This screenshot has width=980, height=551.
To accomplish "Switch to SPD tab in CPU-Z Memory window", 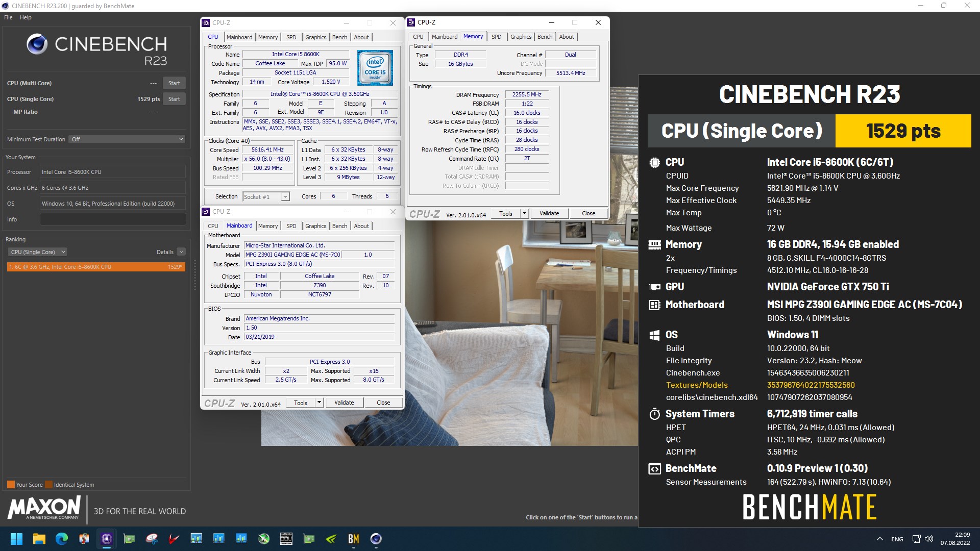I will [x=496, y=37].
